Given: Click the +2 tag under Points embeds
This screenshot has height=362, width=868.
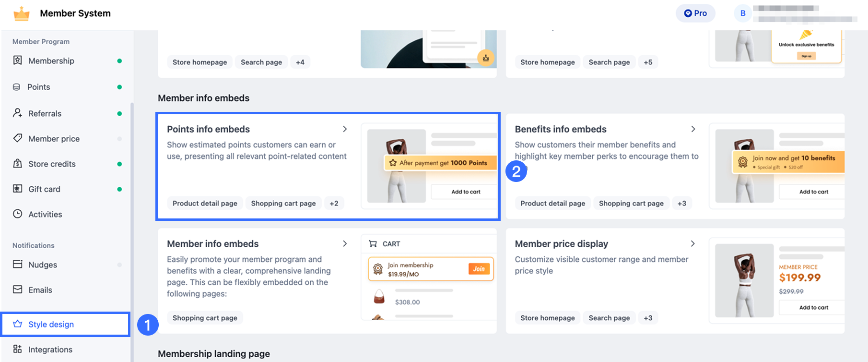Looking at the screenshot, I should pyautogui.click(x=334, y=204).
